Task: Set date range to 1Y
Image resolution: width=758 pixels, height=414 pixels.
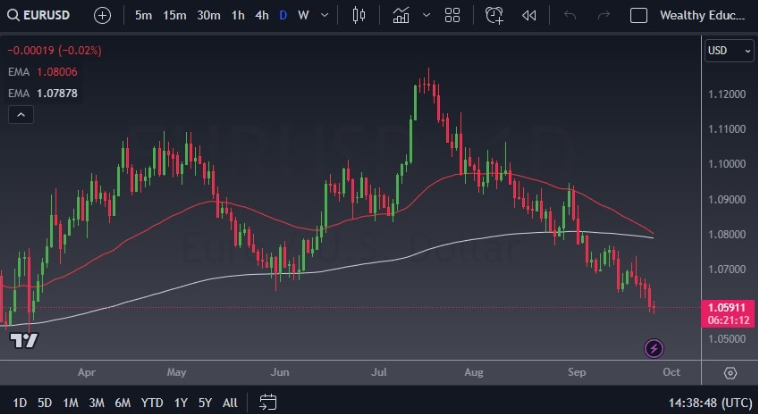Action: (181, 402)
